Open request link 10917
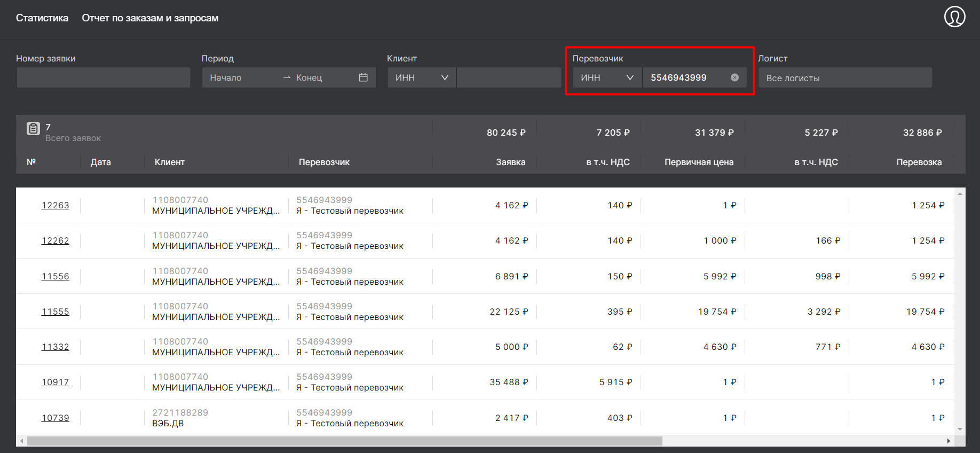The image size is (980, 453). [x=56, y=382]
